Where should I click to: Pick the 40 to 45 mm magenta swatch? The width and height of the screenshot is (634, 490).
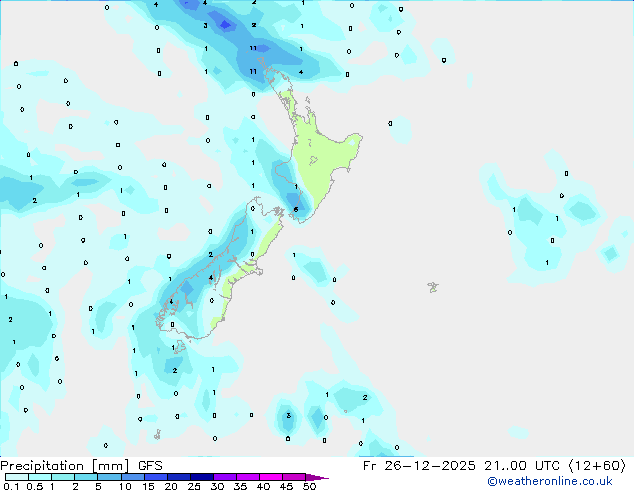tap(271, 477)
